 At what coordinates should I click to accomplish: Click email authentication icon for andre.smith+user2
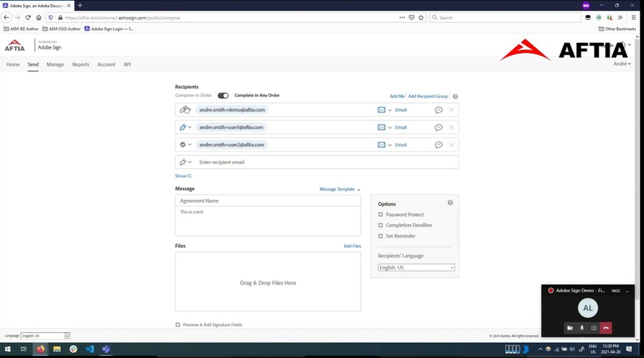[x=381, y=145]
